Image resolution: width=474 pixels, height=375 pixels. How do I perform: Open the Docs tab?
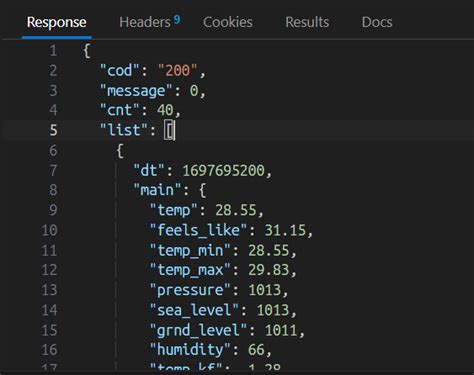click(x=377, y=22)
